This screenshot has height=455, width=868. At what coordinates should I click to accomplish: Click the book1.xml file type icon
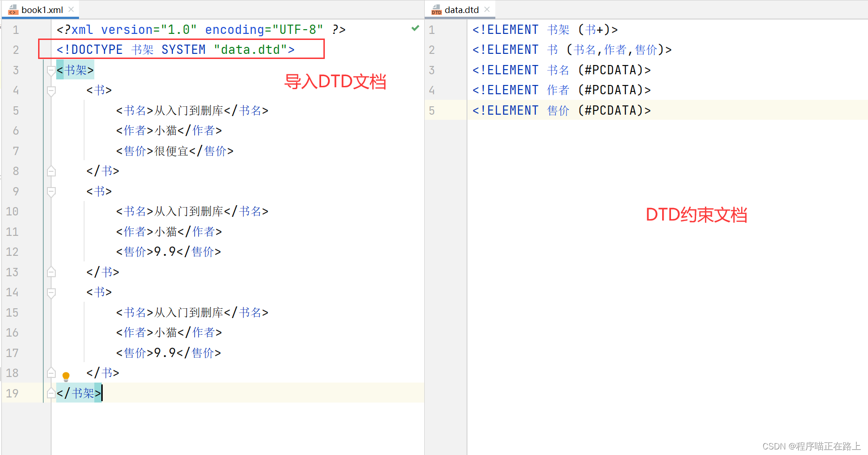click(13, 10)
